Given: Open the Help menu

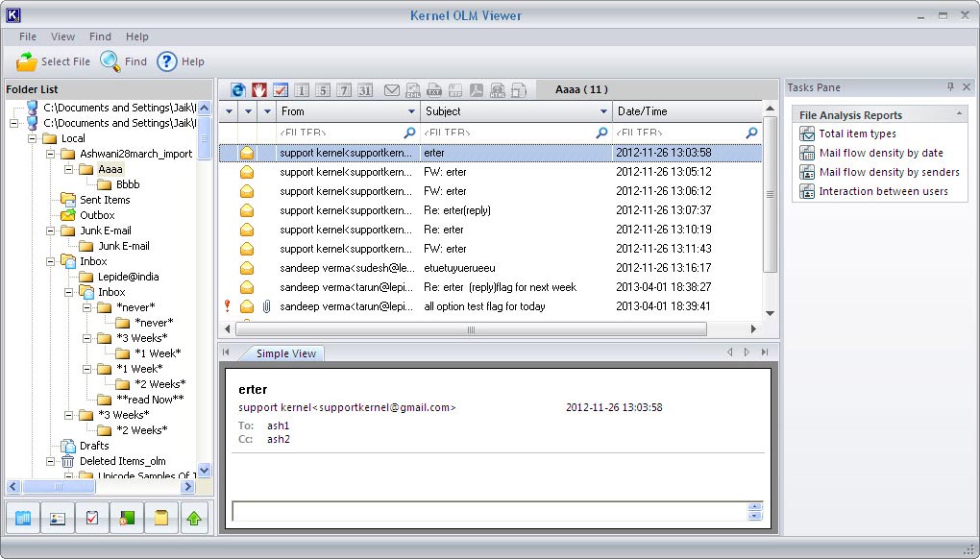Looking at the screenshot, I should click(x=136, y=36).
